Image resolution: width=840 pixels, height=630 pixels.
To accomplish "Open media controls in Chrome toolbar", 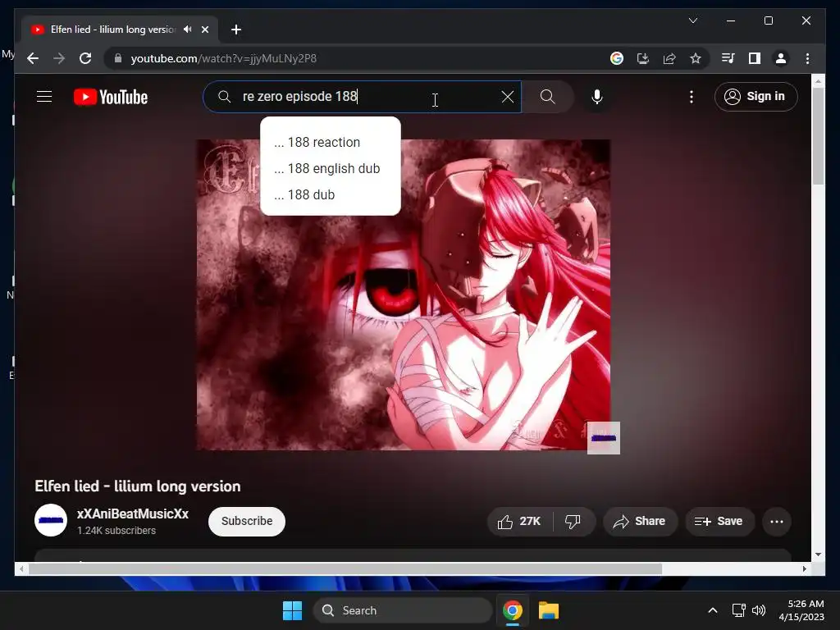I will click(728, 58).
